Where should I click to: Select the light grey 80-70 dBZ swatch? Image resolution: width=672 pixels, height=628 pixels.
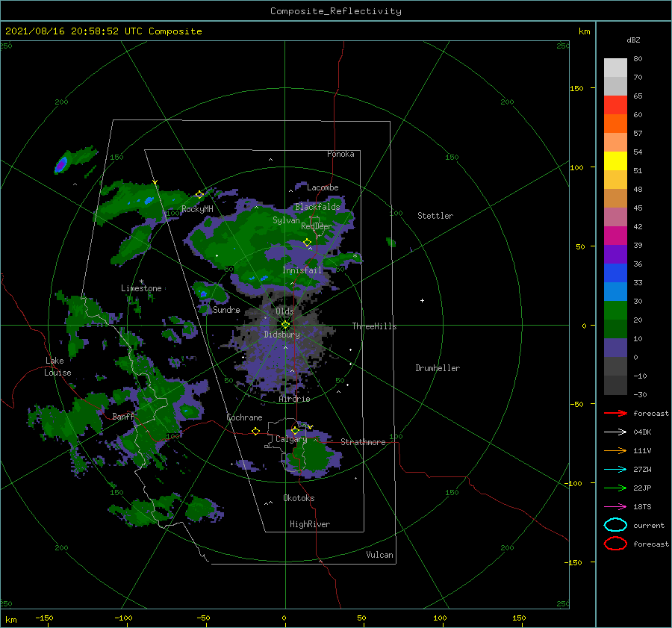[615, 67]
